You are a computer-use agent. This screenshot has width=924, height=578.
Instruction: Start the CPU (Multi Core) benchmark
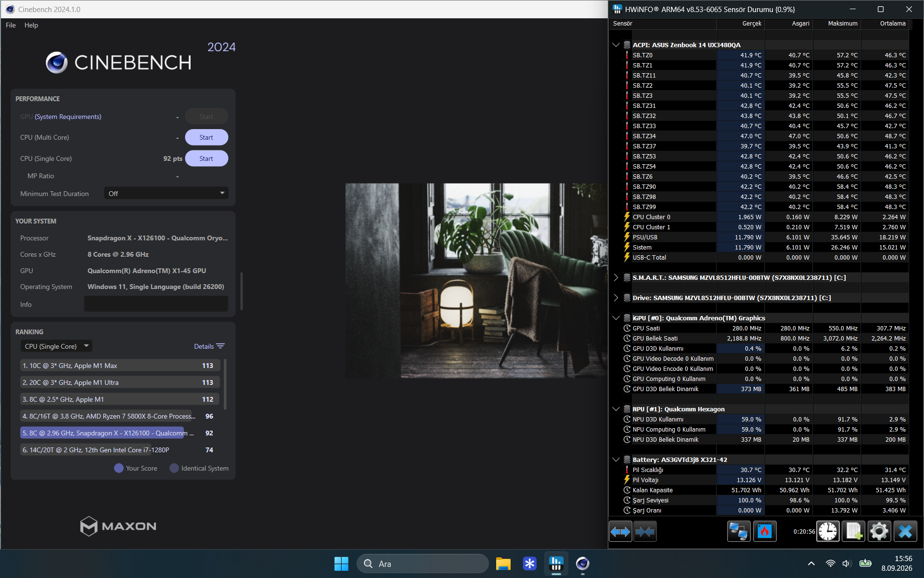[206, 137]
